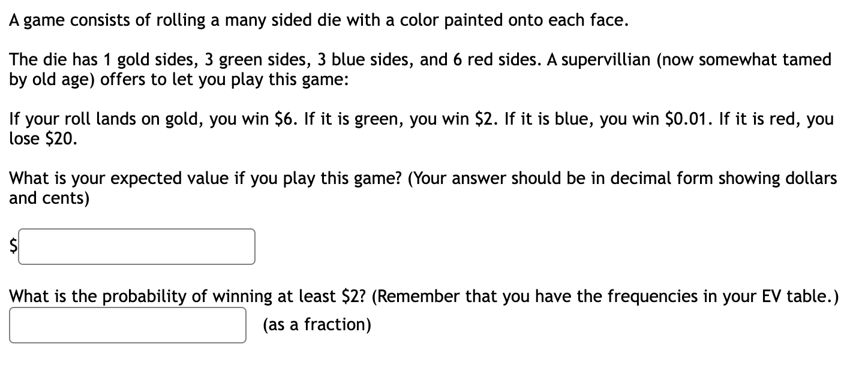Click the input field above 'as a fraction'

pos(128,325)
